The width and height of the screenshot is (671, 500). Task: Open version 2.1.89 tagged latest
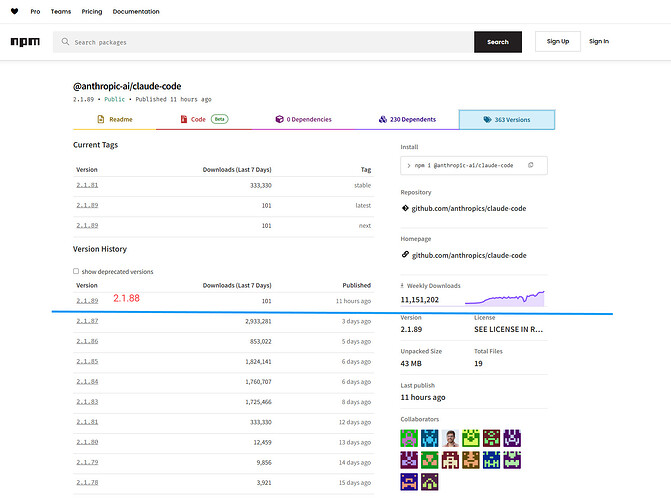87,205
